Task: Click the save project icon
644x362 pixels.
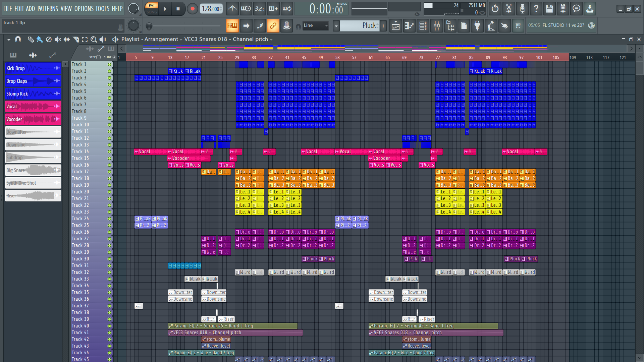Action: point(549,9)
